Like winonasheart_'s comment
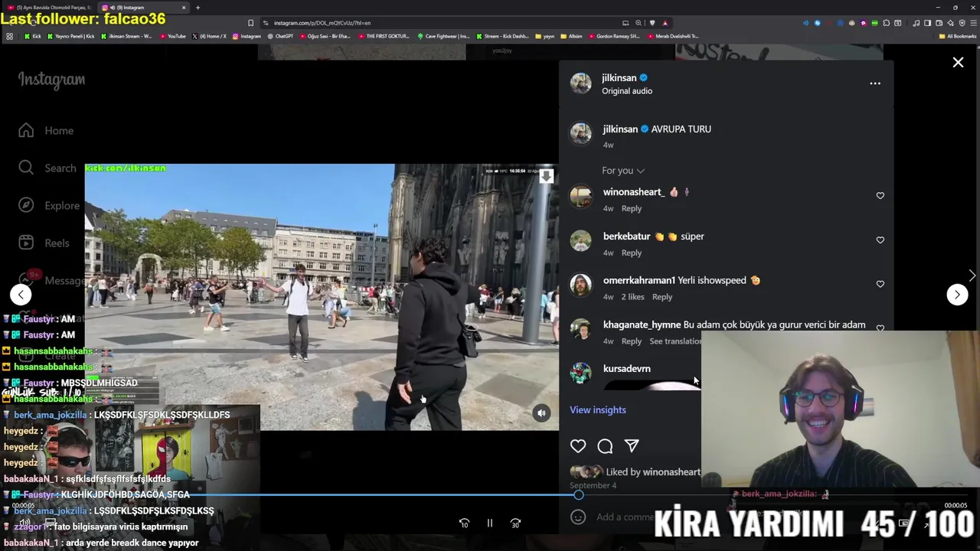Viewport: 980px width, 551px height. tap(880, 196)
